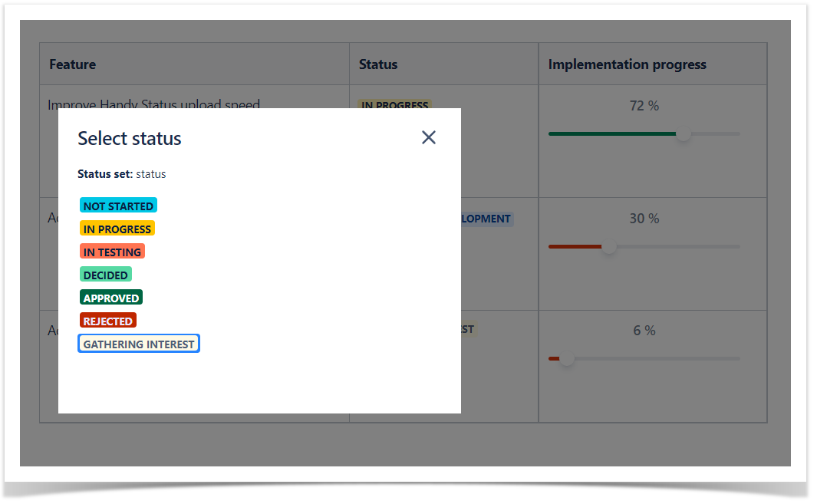Set status to DECIDED
Viewport: 817px width, 504px height.
point(106,275)
